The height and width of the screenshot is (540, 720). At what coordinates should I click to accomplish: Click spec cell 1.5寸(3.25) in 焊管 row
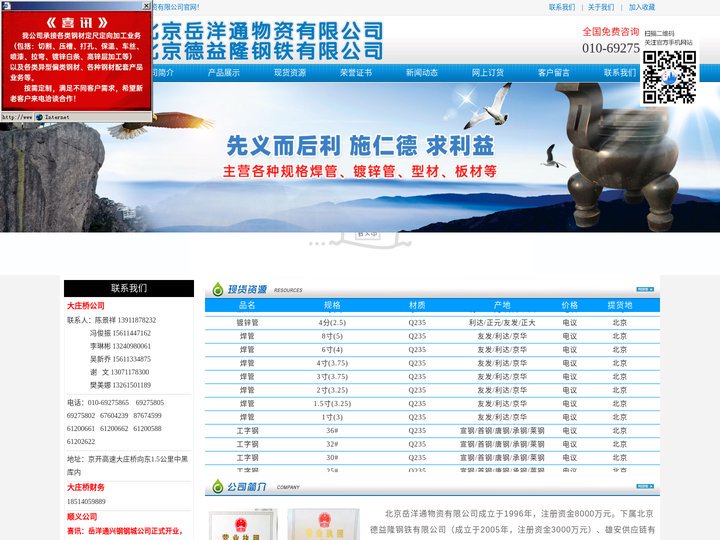tap(332, 404)
